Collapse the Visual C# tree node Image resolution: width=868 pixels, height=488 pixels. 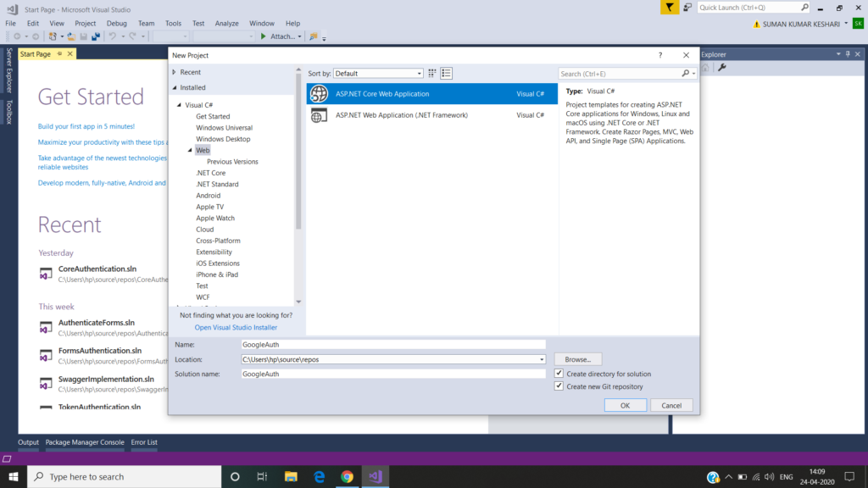tap(180, 104)
